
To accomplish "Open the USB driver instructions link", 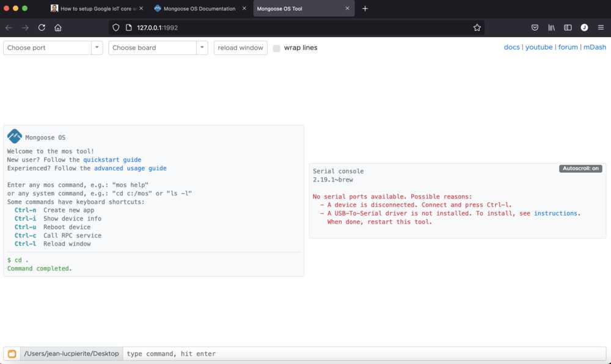I will pos(555,213).
